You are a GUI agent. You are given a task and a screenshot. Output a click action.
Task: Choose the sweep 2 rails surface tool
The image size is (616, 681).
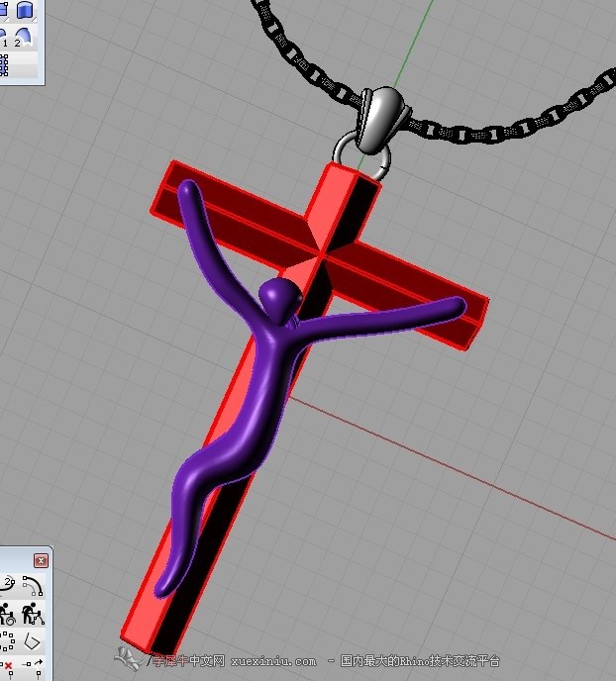tap(23, 38)
